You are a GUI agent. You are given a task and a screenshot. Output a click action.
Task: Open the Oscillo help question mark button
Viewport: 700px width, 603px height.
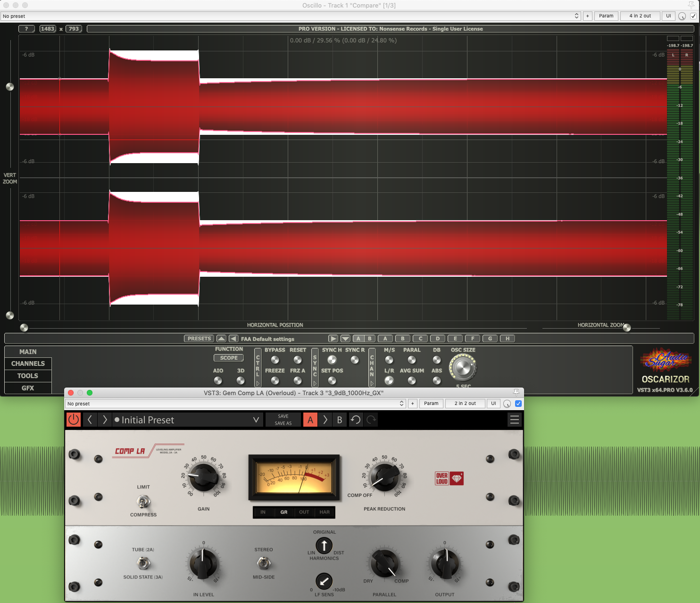(x=26, y=29)
